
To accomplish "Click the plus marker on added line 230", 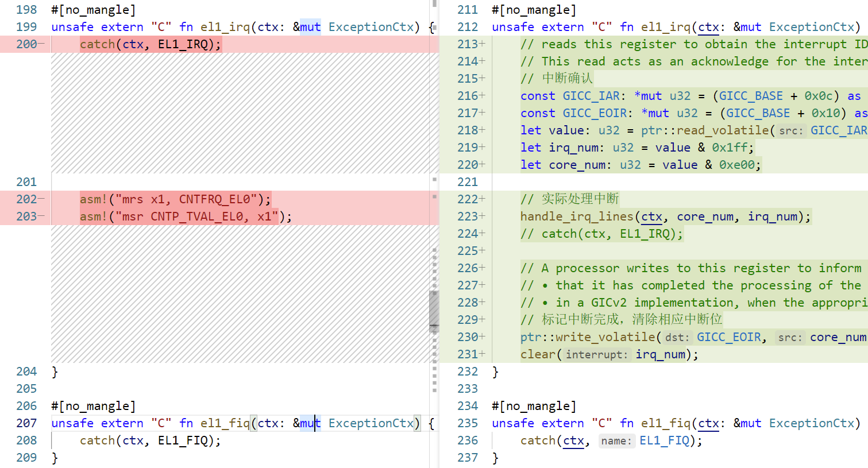I will [482, 337].
